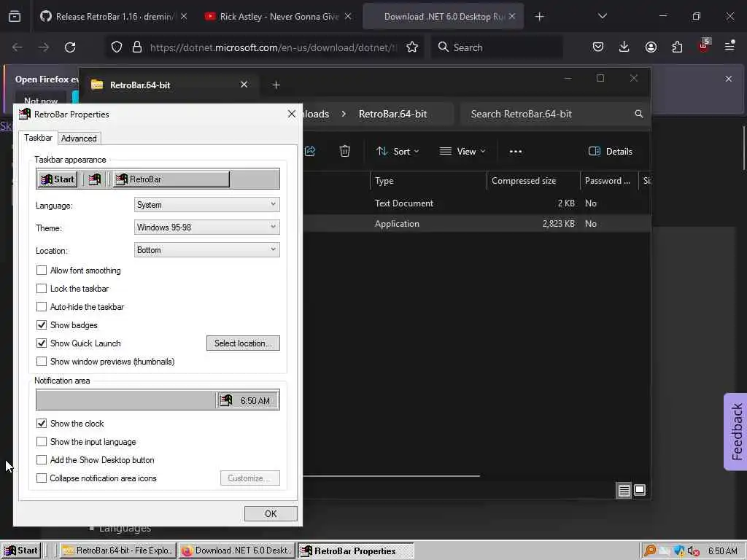Image resolution: width=747 pixels, height=560 pixels.
Task: Click the site security padlock icon
Action: coord(137,47)
